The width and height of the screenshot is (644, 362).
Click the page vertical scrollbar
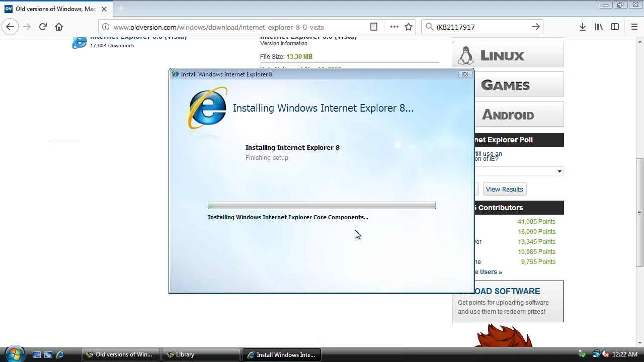(x=640, y=212)
